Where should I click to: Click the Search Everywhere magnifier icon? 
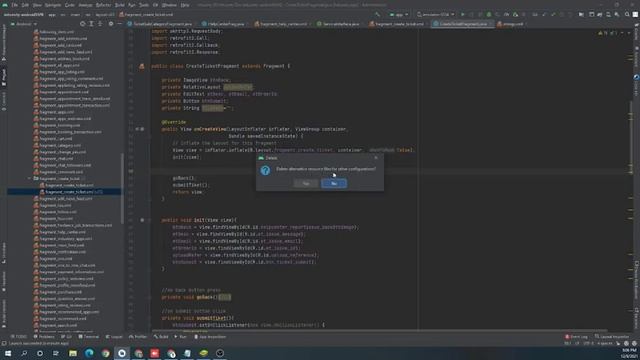coord(627,14)
